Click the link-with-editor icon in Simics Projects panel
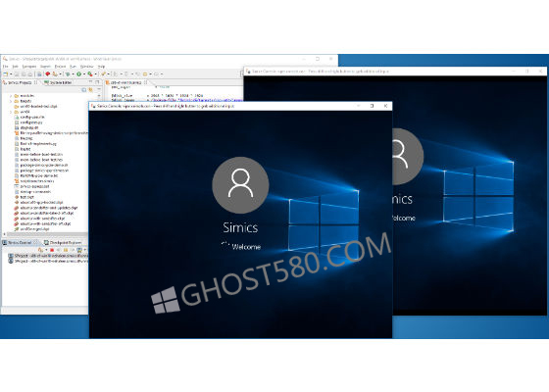Screen dimensions: 549x392 click(x=90, y=90)
